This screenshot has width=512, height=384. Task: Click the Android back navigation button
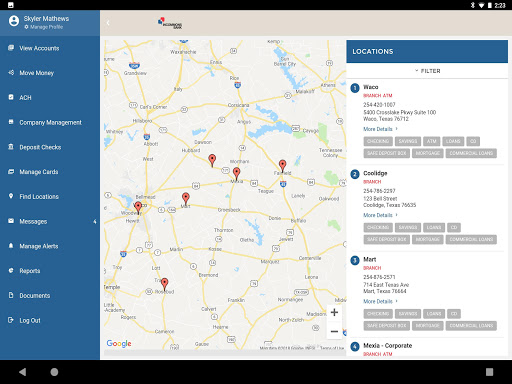click(x=22, y=372)
